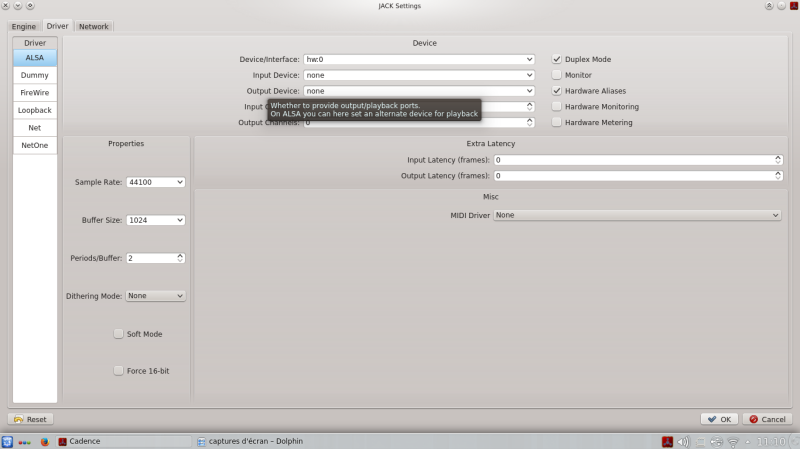The image size is (800, 449).
Task: Click the Periods/Buffer field's up/down arrows
Action: pyautogui.click(x=180, y=258)
